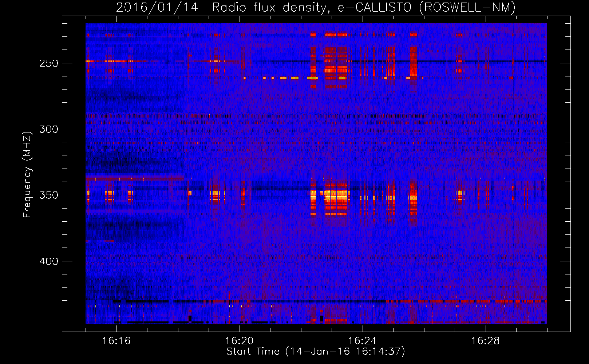
Task: Click the 250 frequency tick label
Action: (x=48, y=63)
